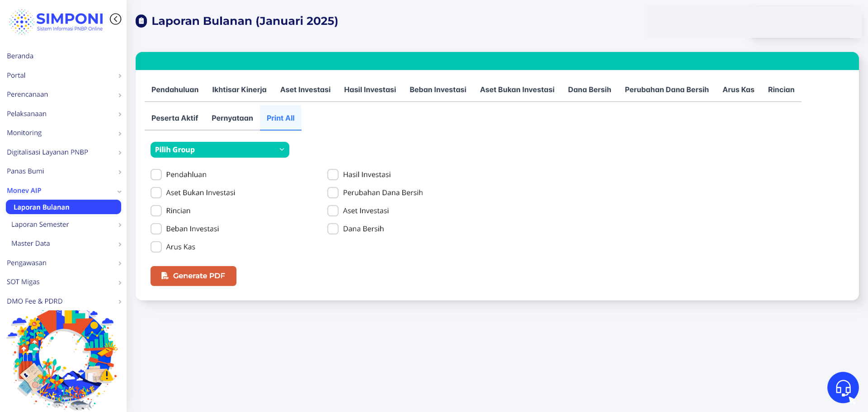Expand the Perencanaan sidebar chevron
This screenshot has width=868, height=412.
(x=120, y=95)
